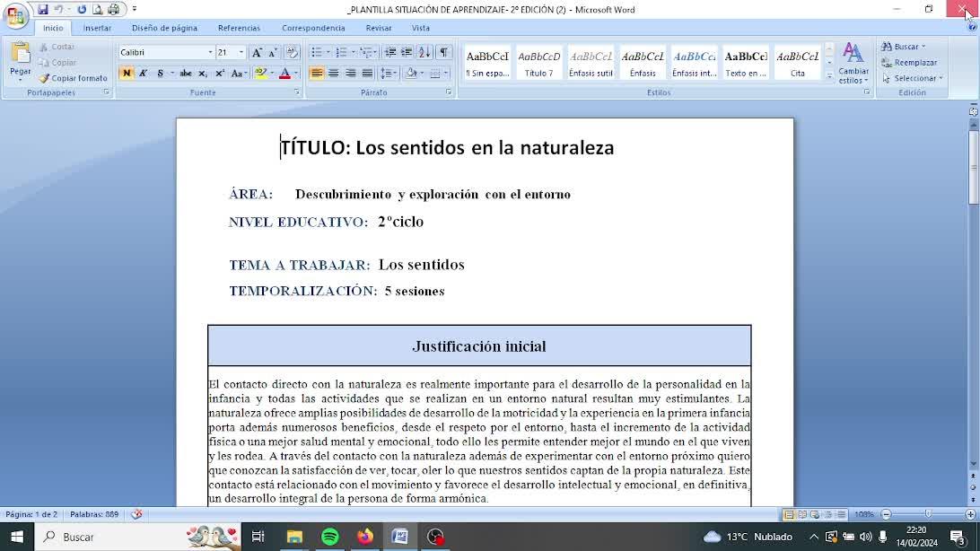Open the font name dropdown (Calibri)
The height and width of the screenshot is (551, 980).
pyautogui.click(x=210, y=53)
